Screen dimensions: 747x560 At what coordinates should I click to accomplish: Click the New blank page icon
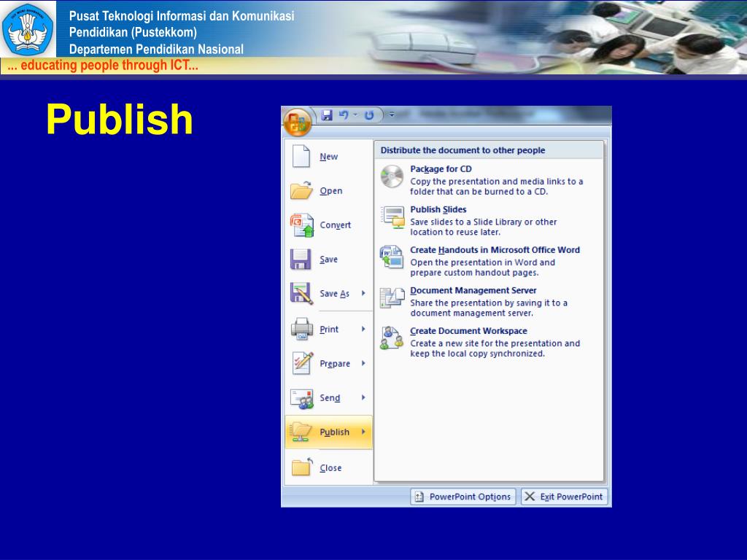[301, 156]
